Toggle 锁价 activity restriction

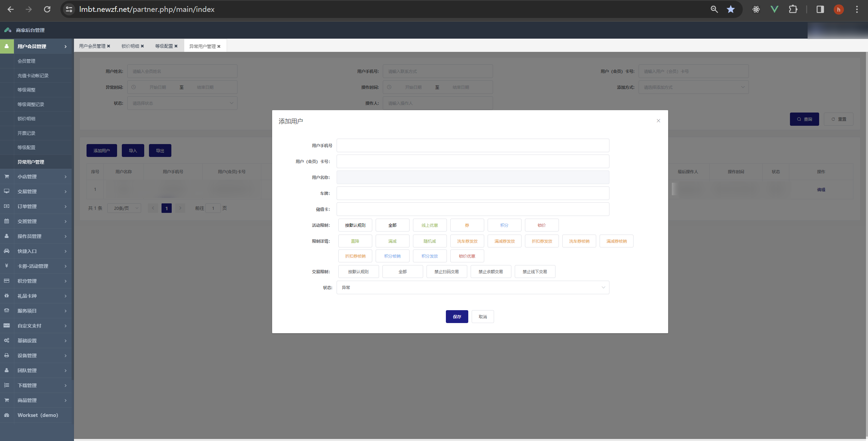(x=542, y=225)
